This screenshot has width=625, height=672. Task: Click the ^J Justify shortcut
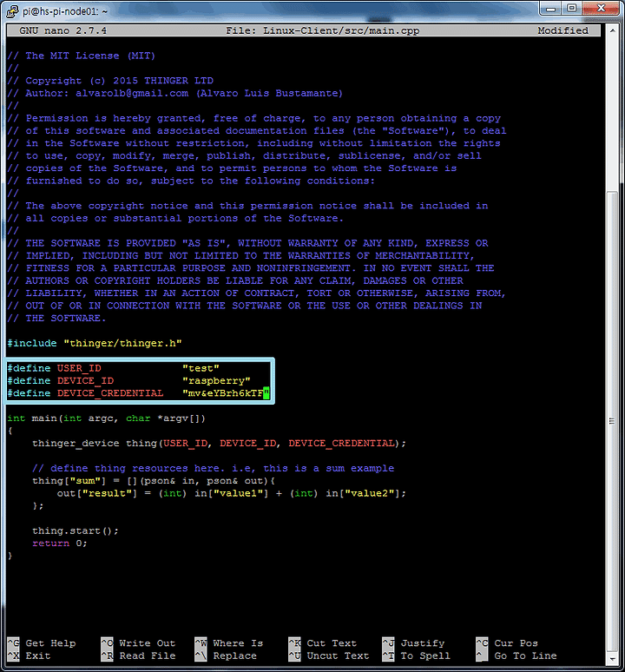[414, 642]
